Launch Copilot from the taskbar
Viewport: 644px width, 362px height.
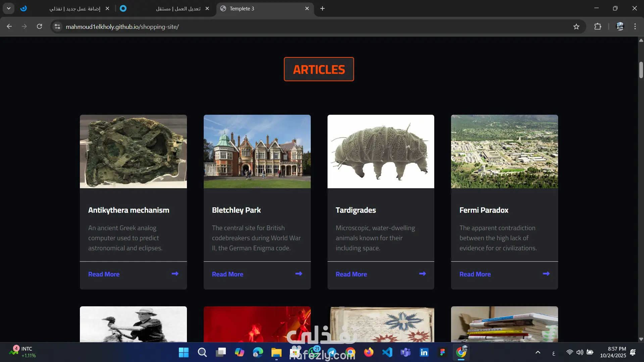(239, 352)
